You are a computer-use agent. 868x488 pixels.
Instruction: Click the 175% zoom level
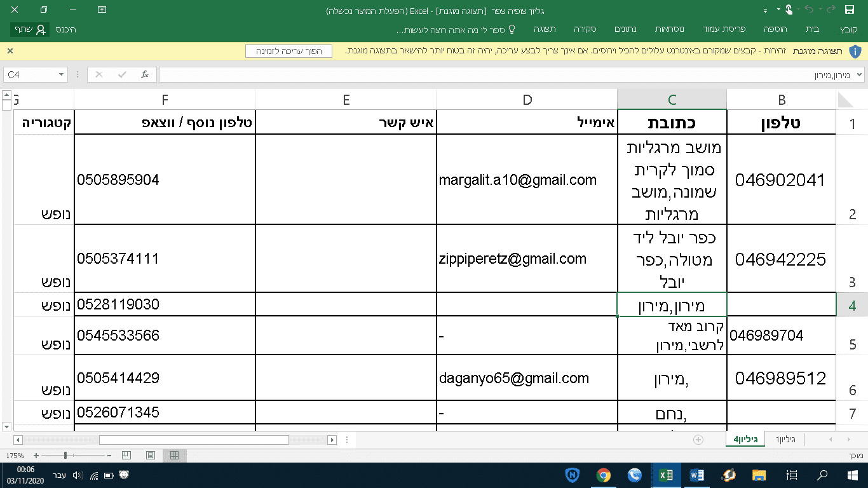click(x=15, y=456)
